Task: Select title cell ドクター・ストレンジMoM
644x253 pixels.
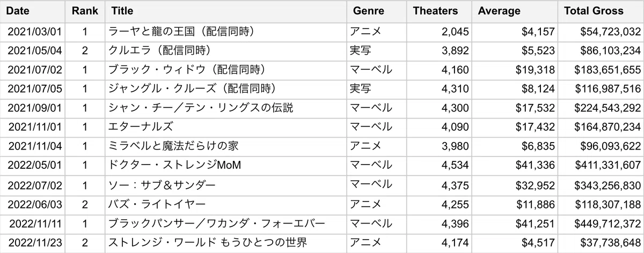Action: (x=225, y=166)
